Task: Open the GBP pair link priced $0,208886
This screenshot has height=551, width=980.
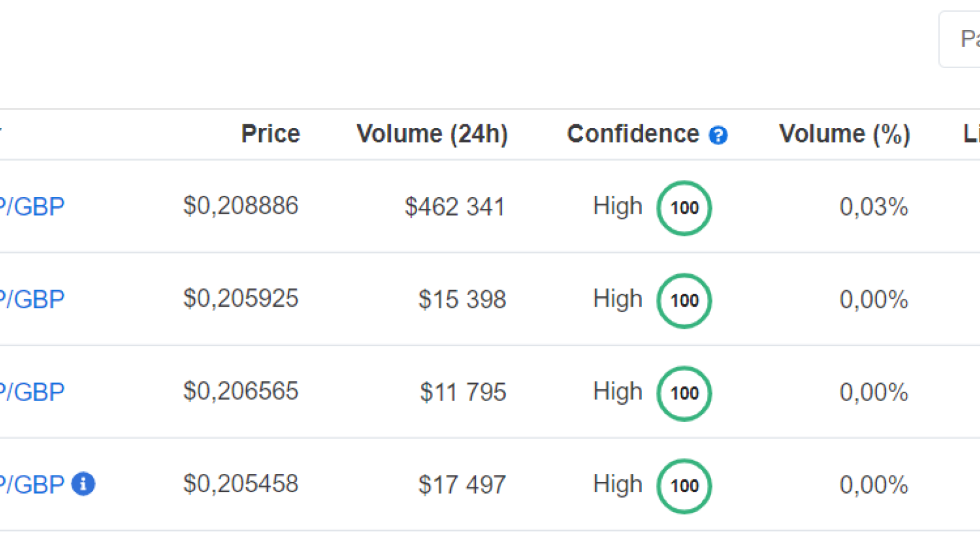Action: pos(32,207)
